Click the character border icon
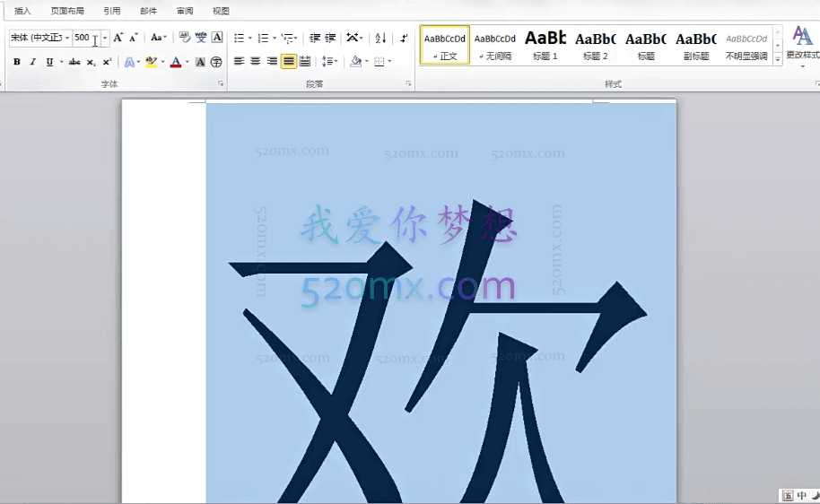Viewport: 820px width, 504px height. (217, 38)
